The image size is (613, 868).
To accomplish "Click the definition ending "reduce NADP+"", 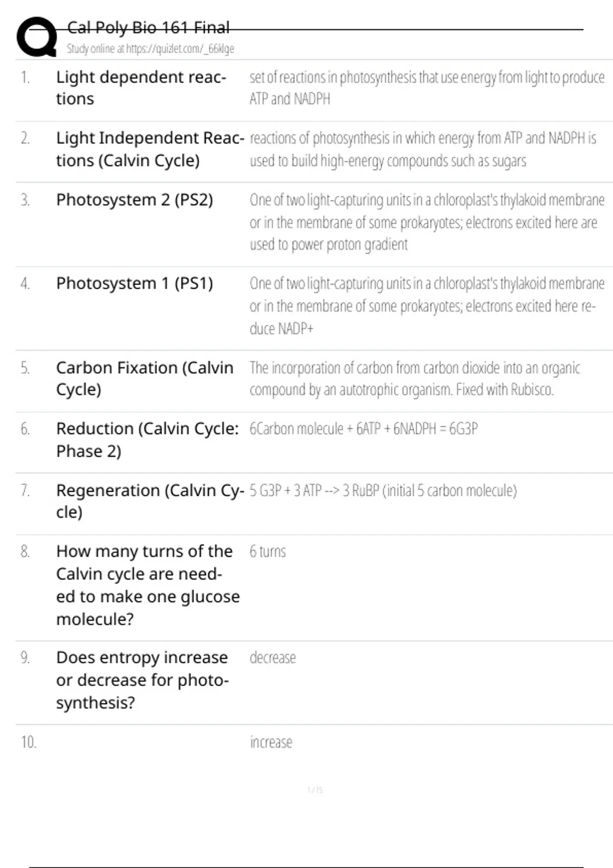I will 427,306.
